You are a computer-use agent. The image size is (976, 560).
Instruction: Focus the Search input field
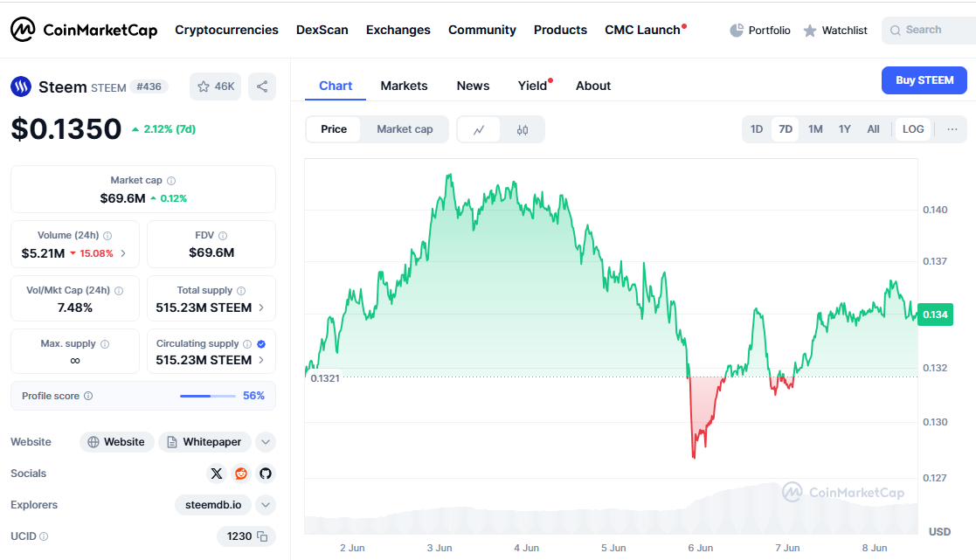(x=930, y=30)
